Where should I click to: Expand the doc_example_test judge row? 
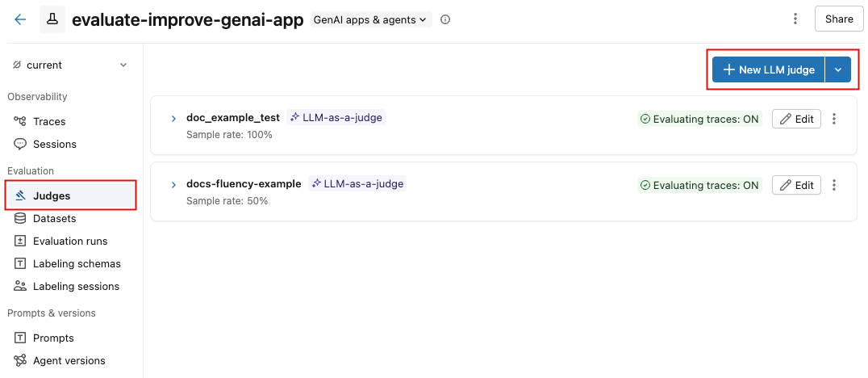(x=173, y=119)
